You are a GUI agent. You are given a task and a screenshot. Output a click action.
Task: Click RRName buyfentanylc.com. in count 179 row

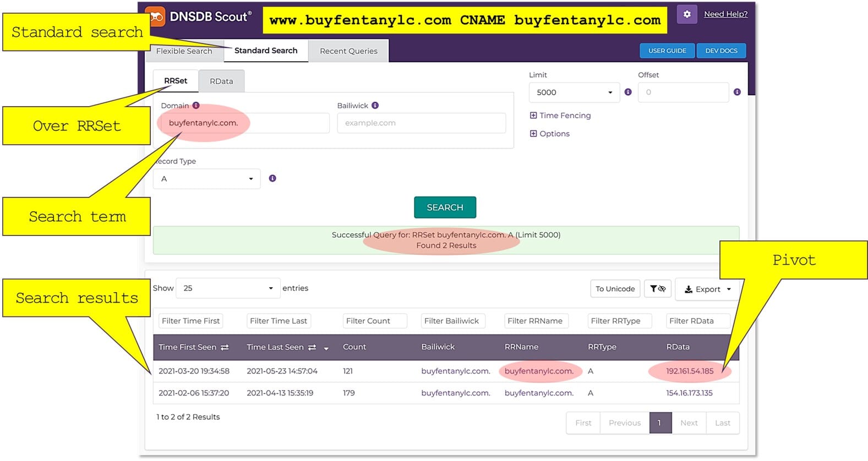(x=539, y=393)
